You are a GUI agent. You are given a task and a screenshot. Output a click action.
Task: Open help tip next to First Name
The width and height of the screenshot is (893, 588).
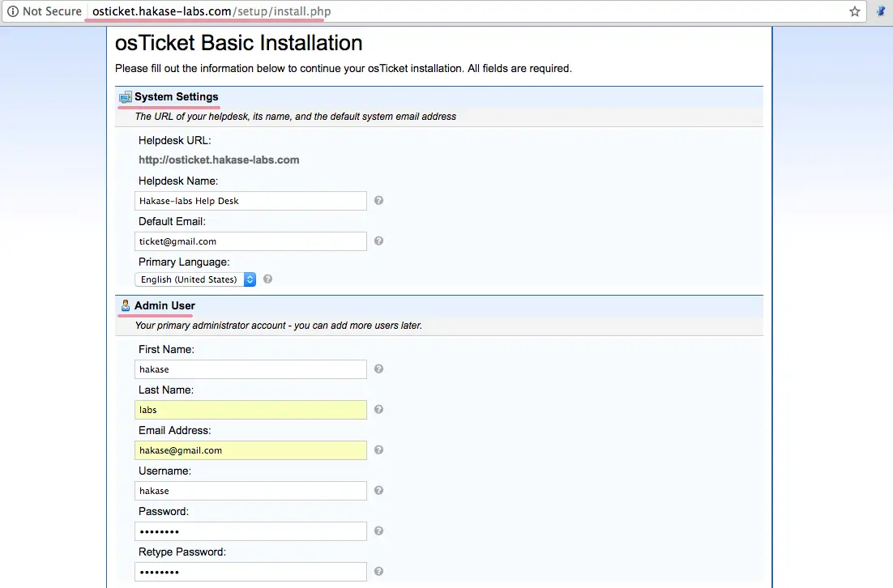coord(378,369)
